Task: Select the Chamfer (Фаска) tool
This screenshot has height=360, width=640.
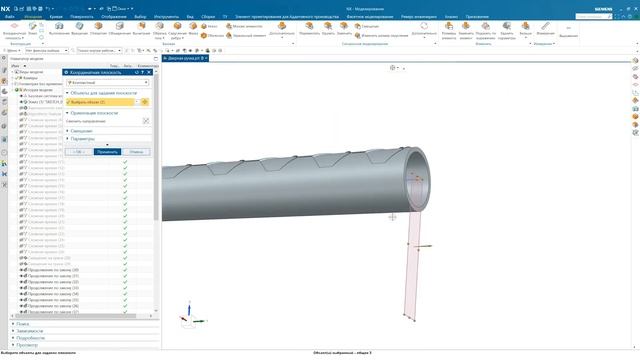Action: (193, 29)
